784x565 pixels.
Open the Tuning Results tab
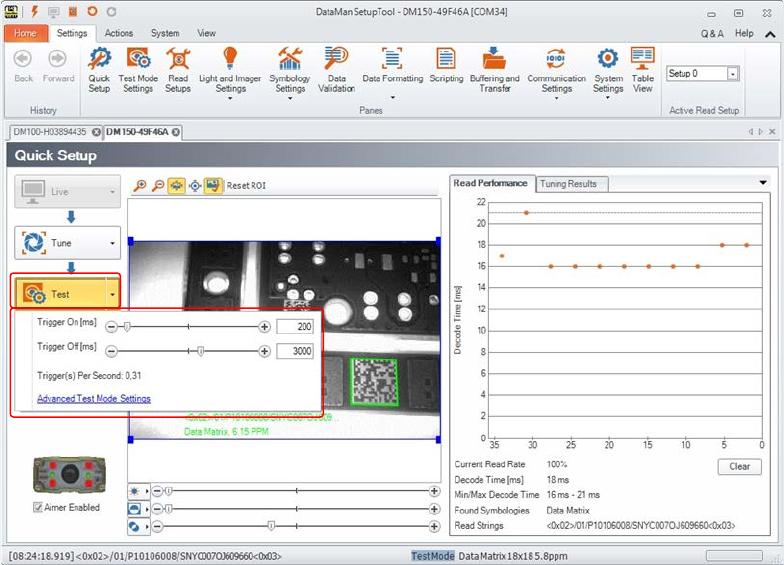(x=567, y=184)
